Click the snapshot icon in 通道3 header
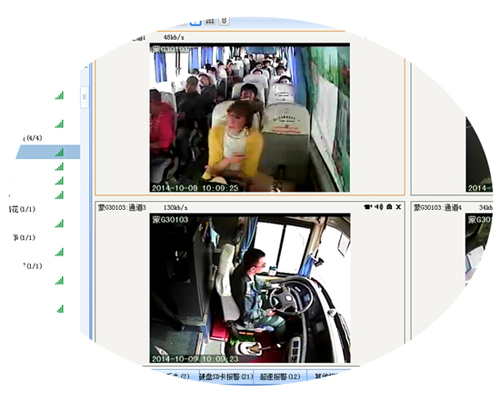Image resolution: width=500 pixels, height=400 pixels. pyautogui.click(x=389, y=207)
